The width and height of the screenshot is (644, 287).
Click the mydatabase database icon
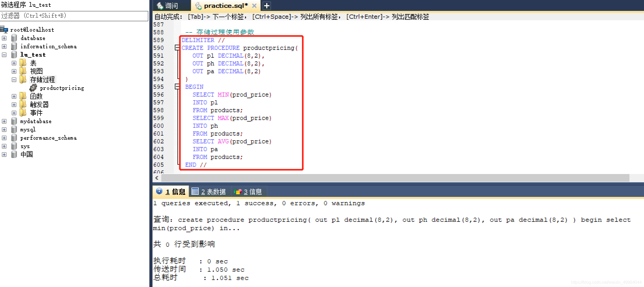14,121
